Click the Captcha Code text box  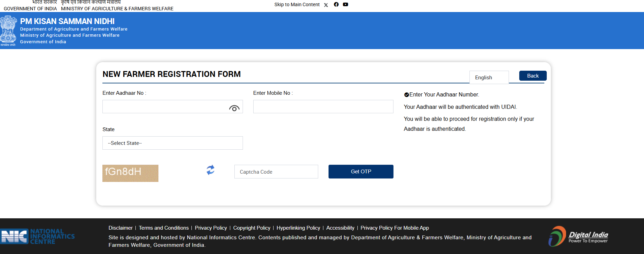tap(276, 172)
